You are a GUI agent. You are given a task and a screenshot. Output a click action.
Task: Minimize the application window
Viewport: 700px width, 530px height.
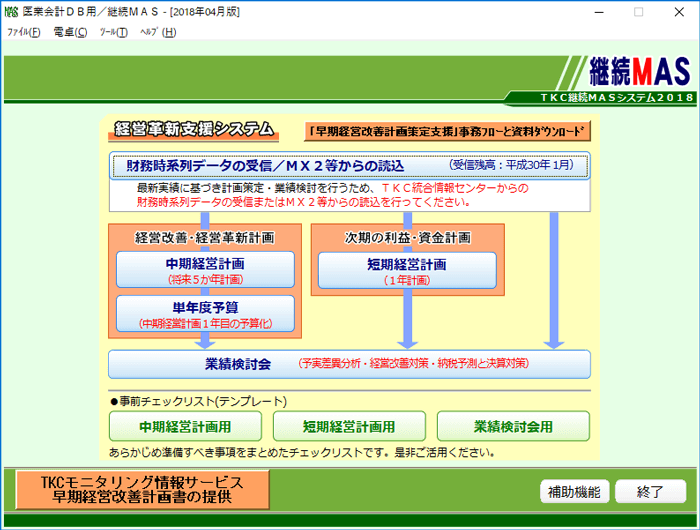click(x=592, y=11)
